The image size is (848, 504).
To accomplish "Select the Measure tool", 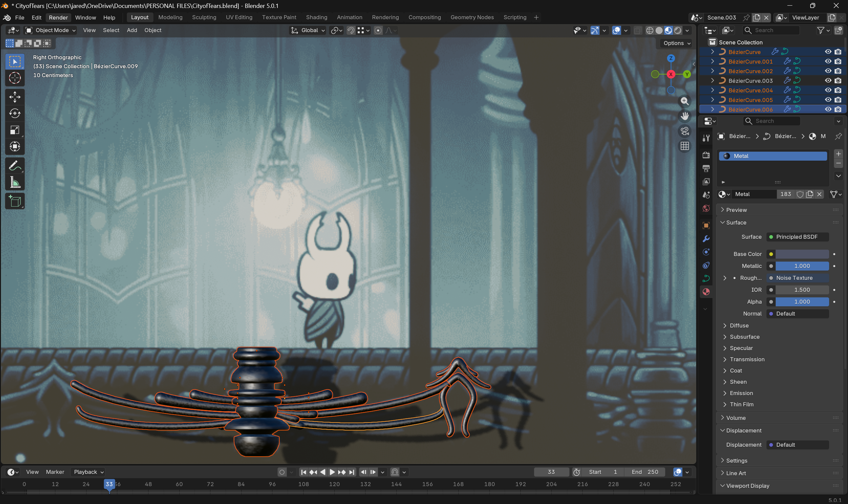I will [15, 182].
